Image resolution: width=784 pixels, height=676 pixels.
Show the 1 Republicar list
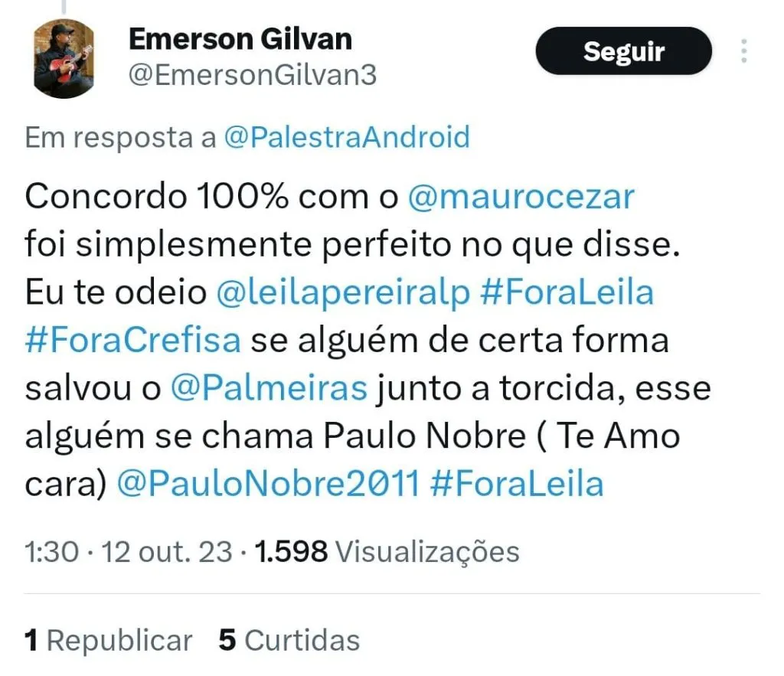pyautogui.click(x=108, y=640)
